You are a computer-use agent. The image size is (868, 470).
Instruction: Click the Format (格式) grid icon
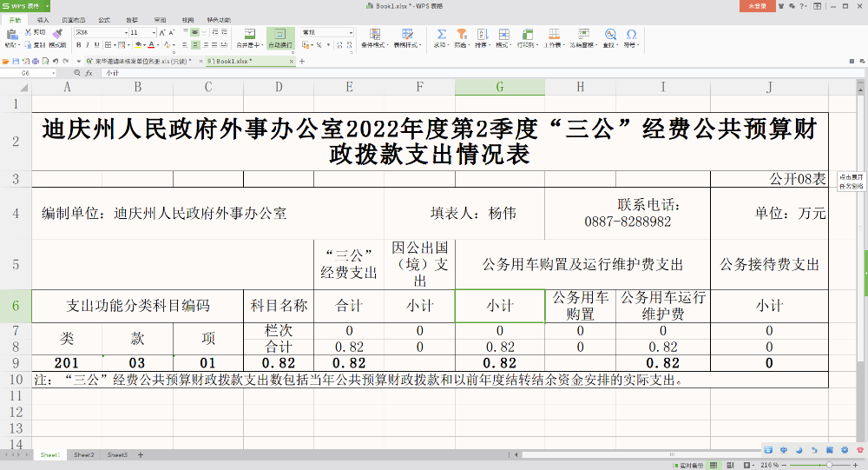pyautogui.click(x=503, y=34)
